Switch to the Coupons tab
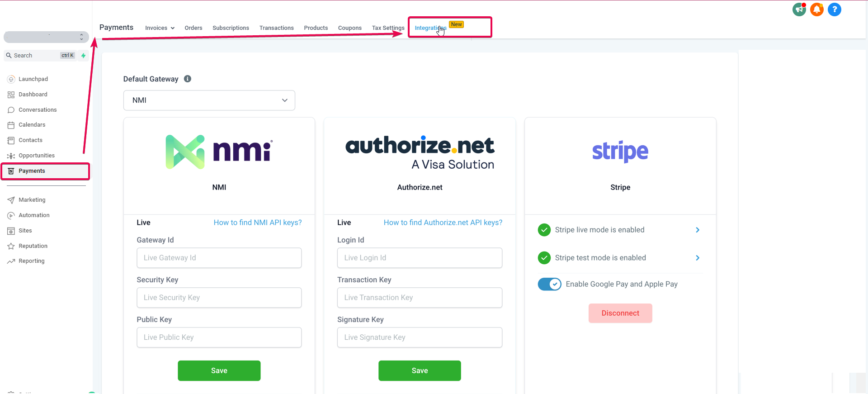868x394 pixels. coord(350,28)
